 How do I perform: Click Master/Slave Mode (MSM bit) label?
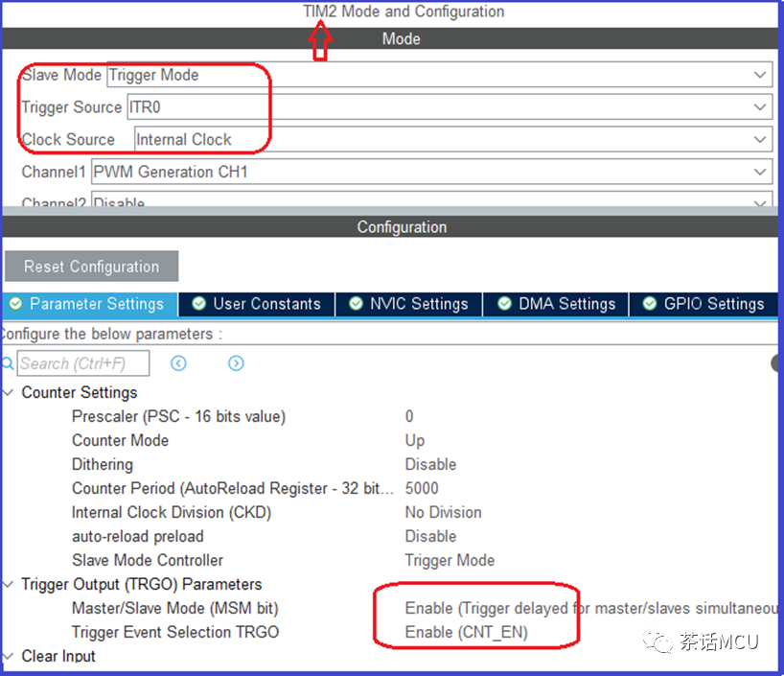point(175,609)
